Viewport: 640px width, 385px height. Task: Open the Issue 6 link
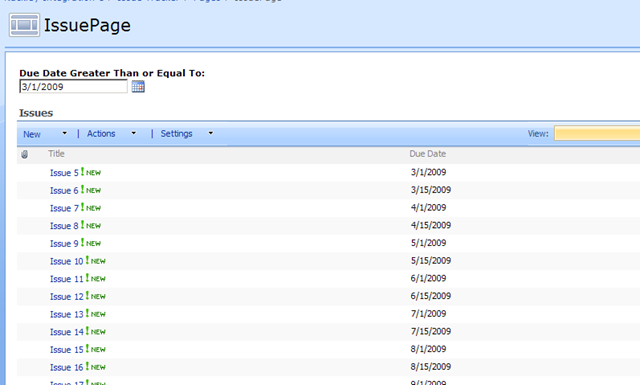click(64, 191)
